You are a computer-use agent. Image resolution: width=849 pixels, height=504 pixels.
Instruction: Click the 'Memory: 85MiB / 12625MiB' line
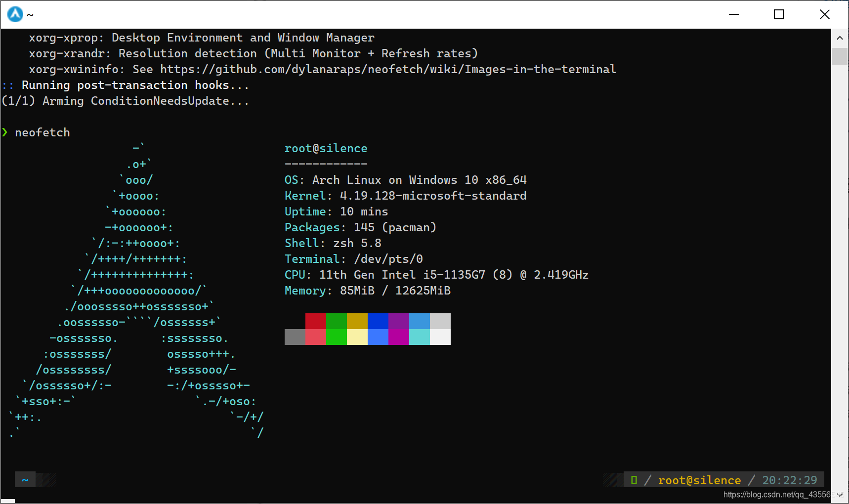pyautogui.click(x=368, y=291)
